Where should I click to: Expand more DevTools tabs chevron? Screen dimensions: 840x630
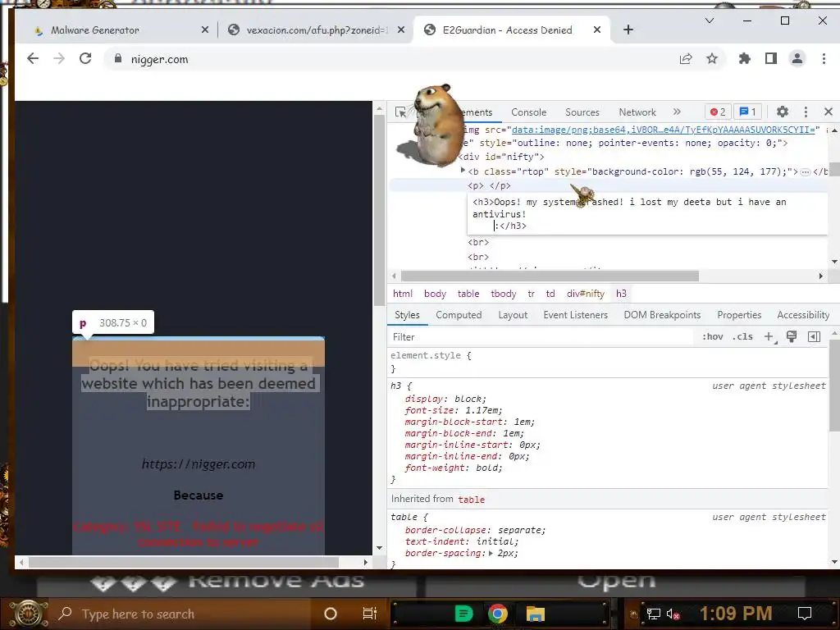click(677, 112)
